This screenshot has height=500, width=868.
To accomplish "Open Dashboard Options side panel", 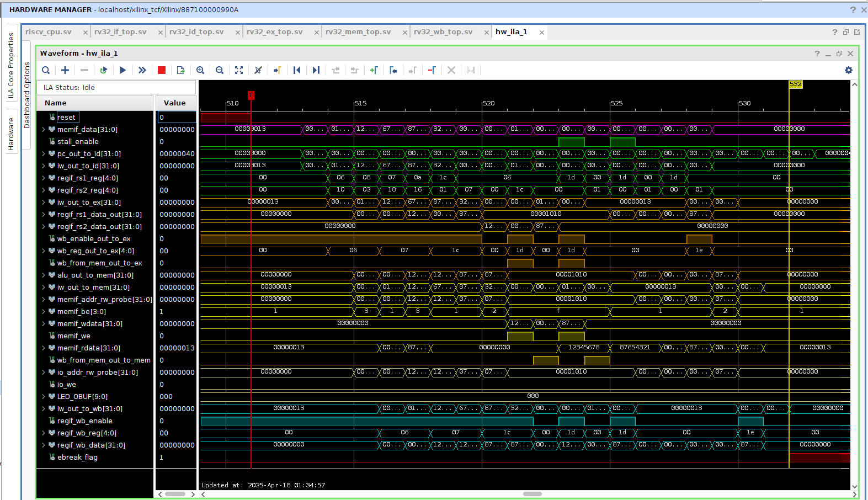I will pos(27,95).
